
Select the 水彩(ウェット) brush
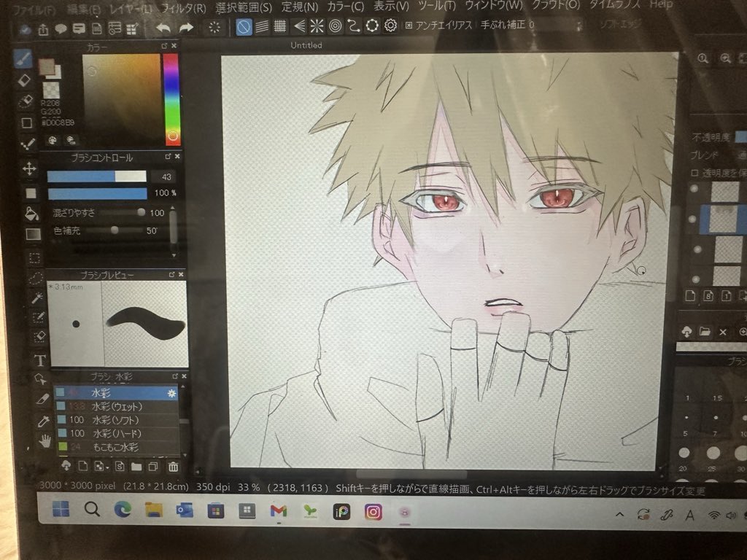(x=117, y=407)
